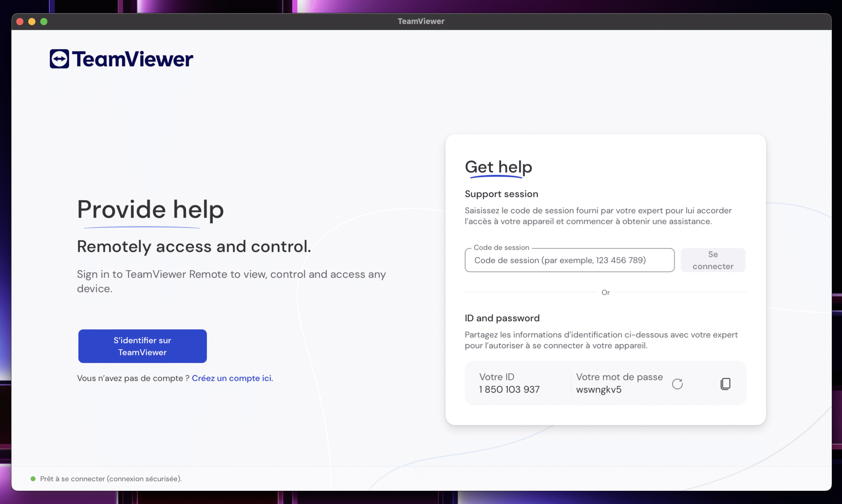Image resolution: width=842 pixels, height=504 pixels.
Task: Click the status text Prêt à se connecter
Action: coord(110,479)
